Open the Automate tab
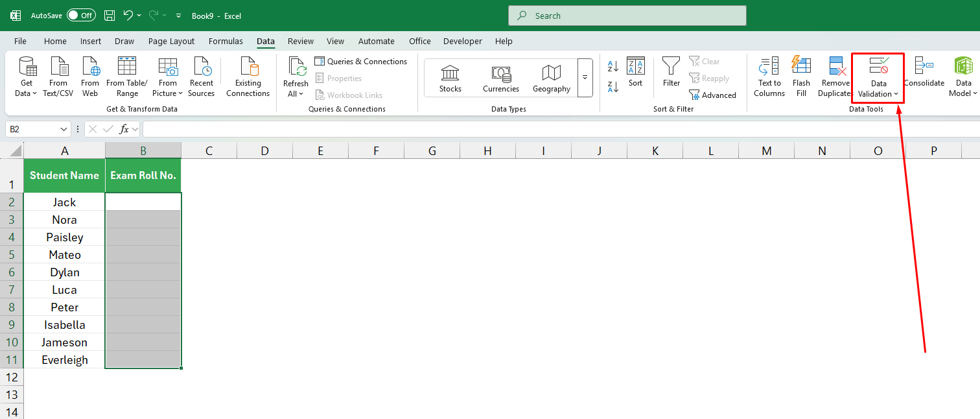The width and height of the screenshot is (980, 419). (x=377, y=41)
